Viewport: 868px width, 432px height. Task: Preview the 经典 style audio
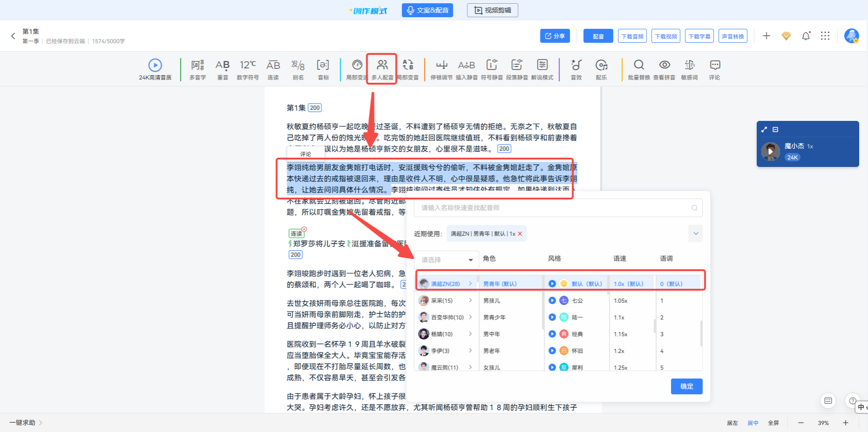tap(552, 334)
